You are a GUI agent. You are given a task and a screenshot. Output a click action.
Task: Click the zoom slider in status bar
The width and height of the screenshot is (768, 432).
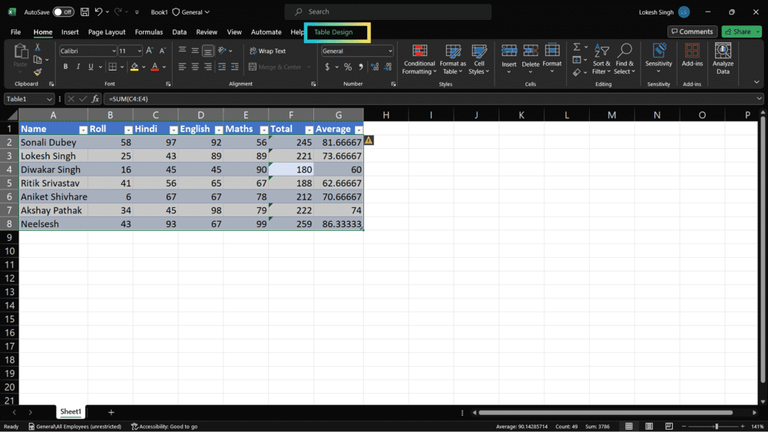tap(715, 426)
